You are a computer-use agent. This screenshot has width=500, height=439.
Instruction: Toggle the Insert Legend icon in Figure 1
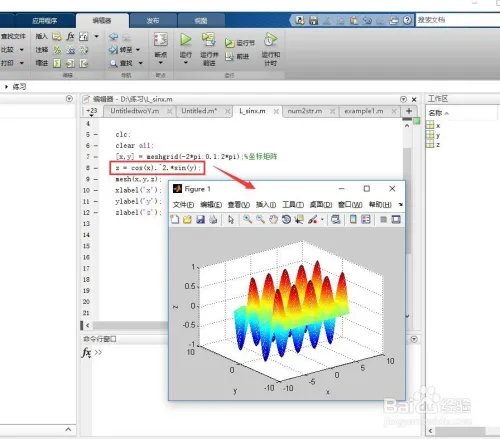(x=366, y=219)
